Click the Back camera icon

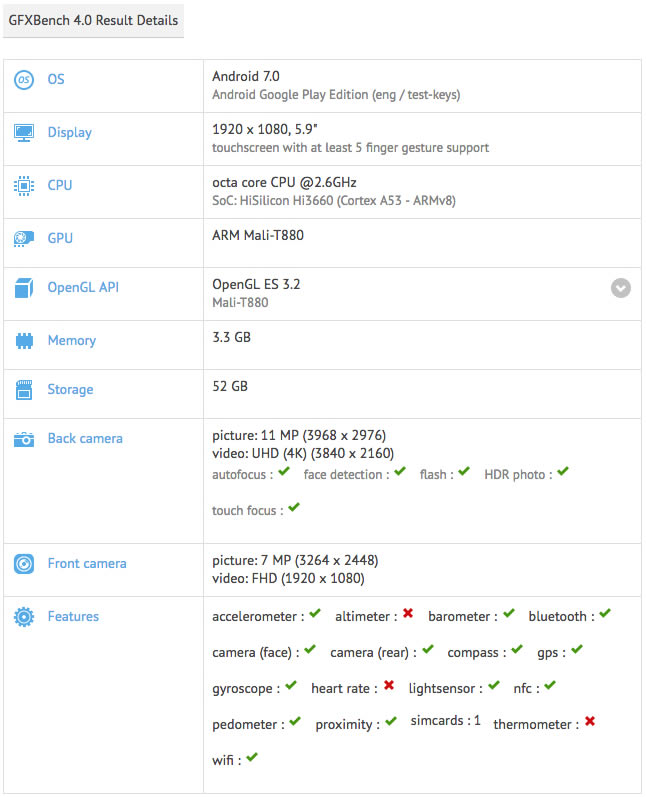[24, 439]
